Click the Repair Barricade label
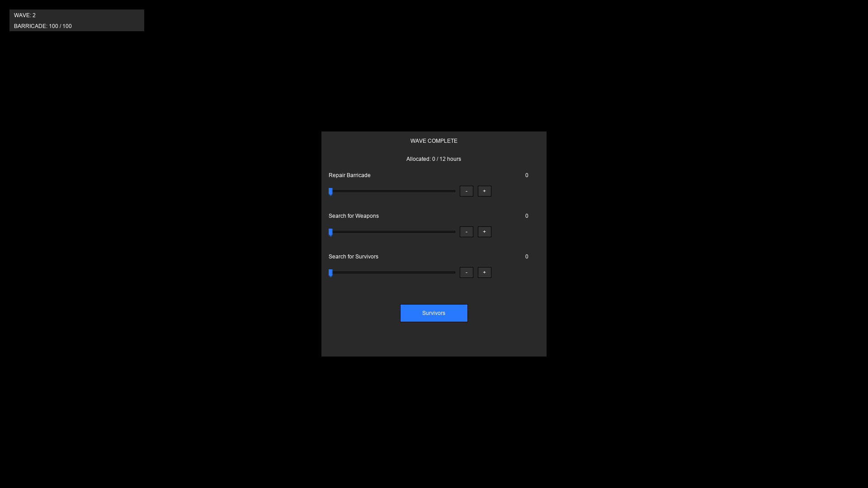The image size is (868, 488). (x=349, y=175)
